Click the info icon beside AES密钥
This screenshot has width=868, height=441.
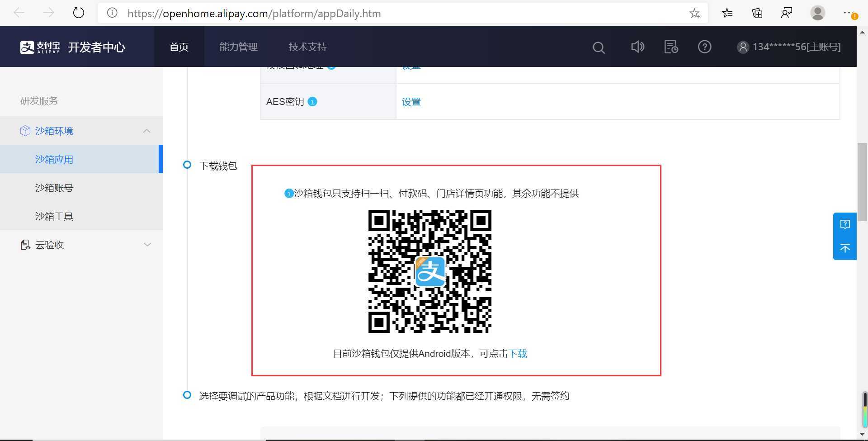(312, 101)
